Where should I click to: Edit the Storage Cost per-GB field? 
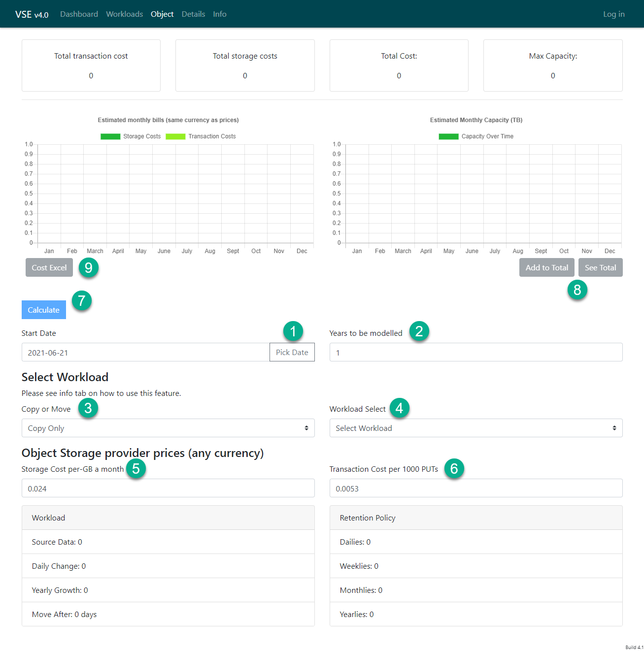(x=168, y=488)
